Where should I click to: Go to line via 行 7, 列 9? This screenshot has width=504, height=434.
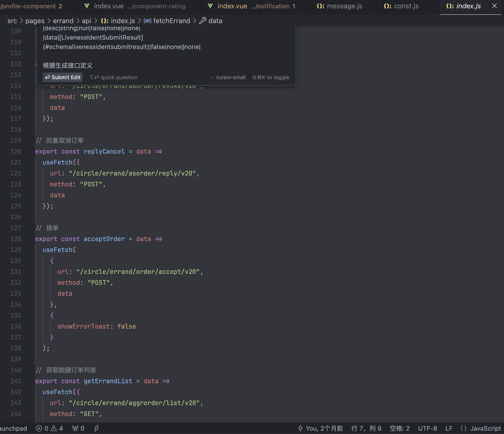(366, 428)
